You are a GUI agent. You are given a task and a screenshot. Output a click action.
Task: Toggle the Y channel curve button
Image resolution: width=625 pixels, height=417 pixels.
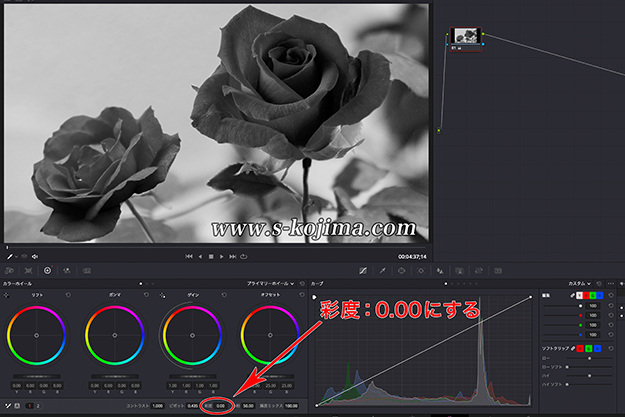(x=579, y=295)
